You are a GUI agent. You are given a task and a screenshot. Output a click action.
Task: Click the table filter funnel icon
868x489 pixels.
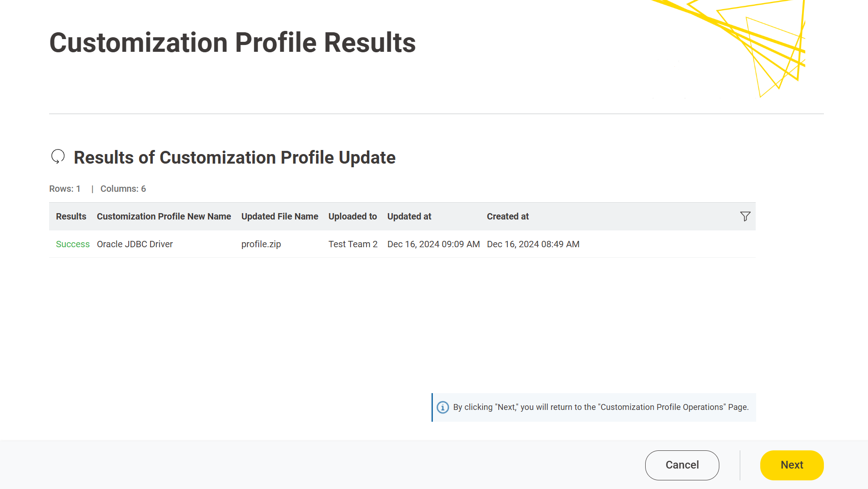point(745,216)
